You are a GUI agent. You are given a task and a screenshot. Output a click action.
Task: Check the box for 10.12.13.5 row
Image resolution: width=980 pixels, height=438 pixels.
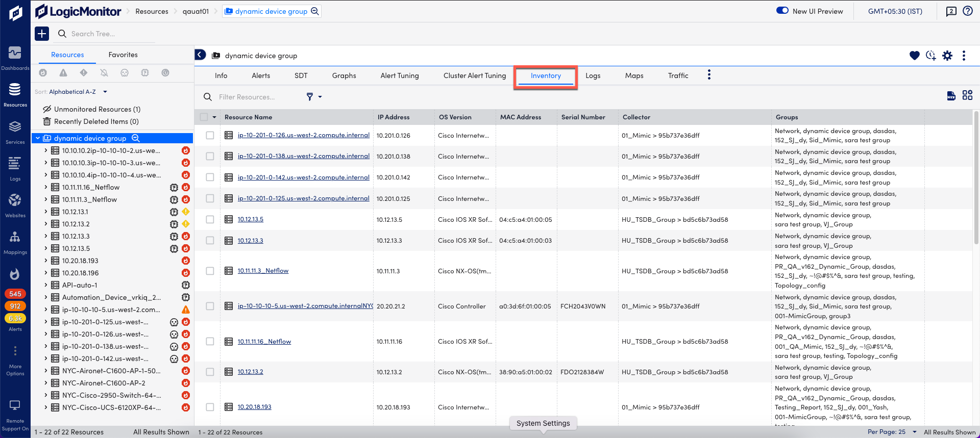click(x=210, y=219)
